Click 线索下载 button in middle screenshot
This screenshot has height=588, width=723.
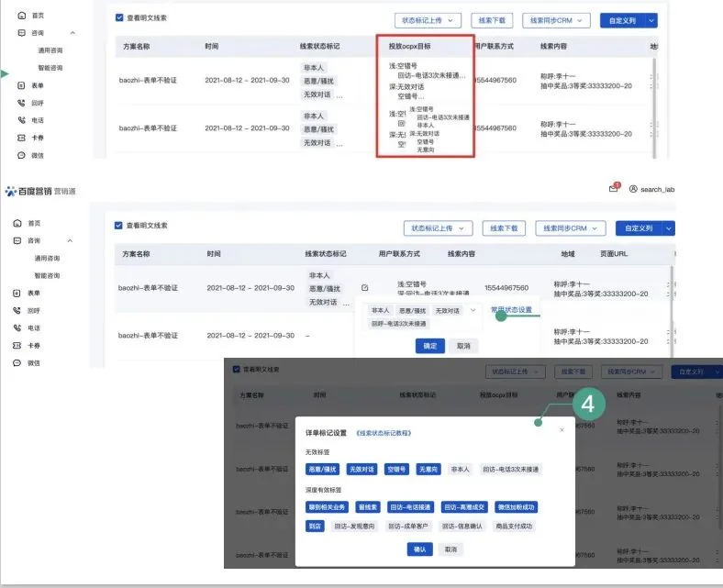pos(504,228)
